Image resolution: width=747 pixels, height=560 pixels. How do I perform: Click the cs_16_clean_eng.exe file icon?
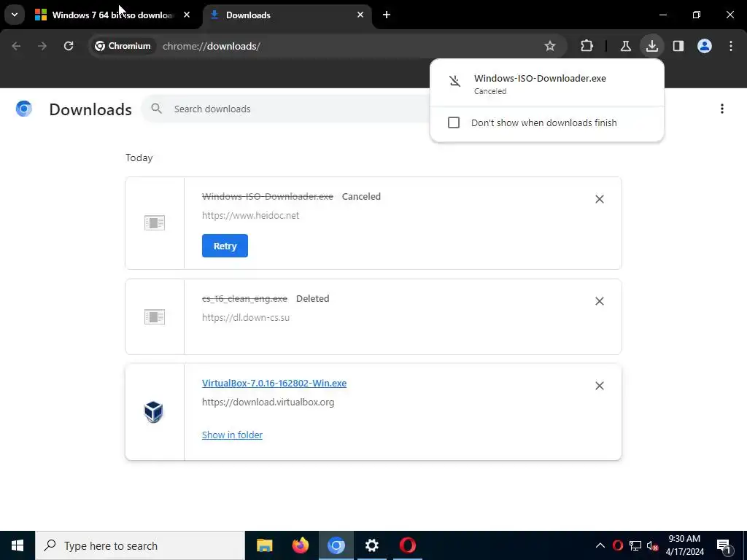[x=155, y=316]
